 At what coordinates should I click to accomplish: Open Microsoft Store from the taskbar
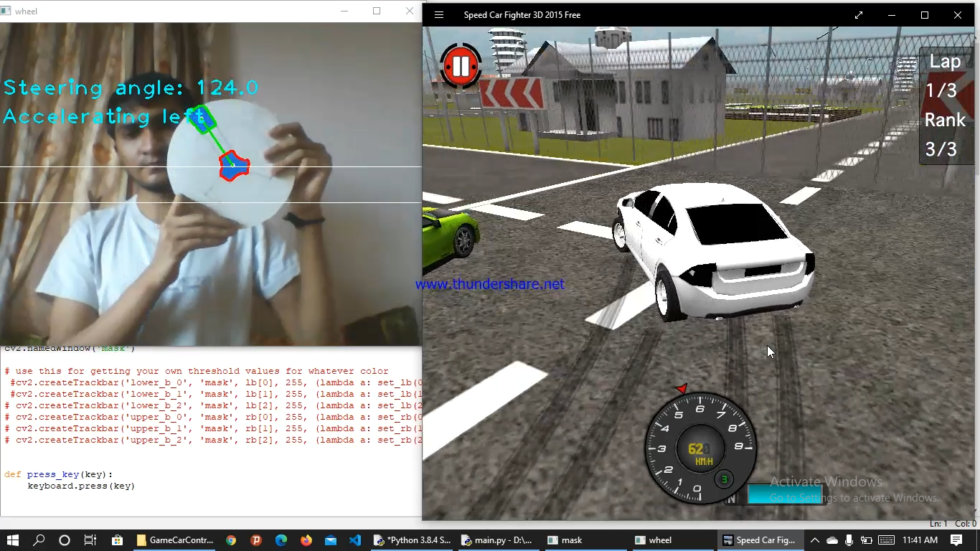117,540
